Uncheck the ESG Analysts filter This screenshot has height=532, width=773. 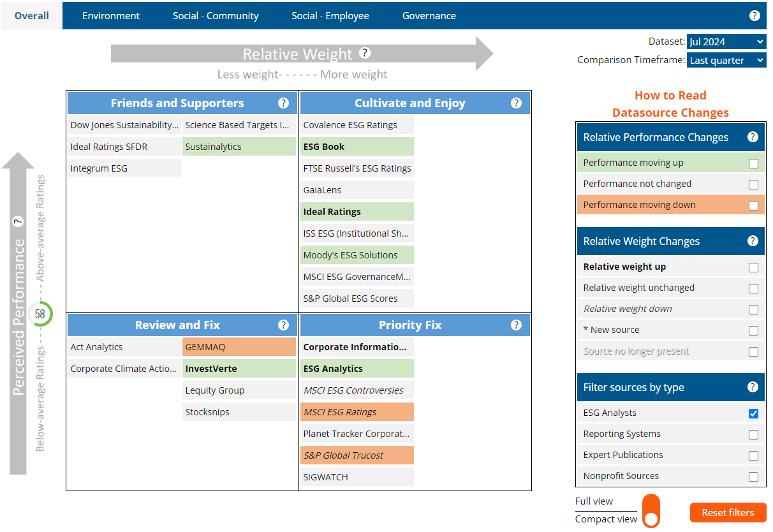pos(753,413)
